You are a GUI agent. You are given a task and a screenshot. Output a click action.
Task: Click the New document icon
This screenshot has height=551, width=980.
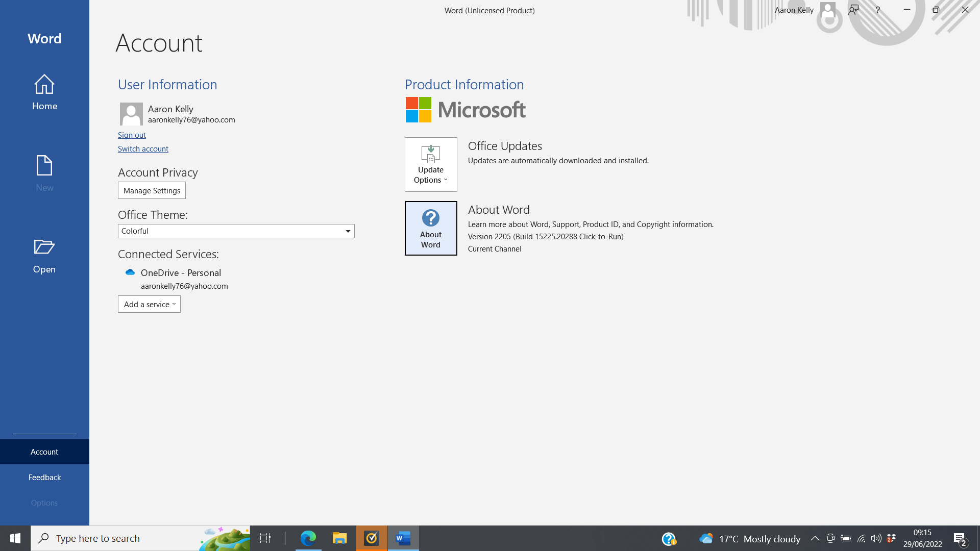[44, 166]
